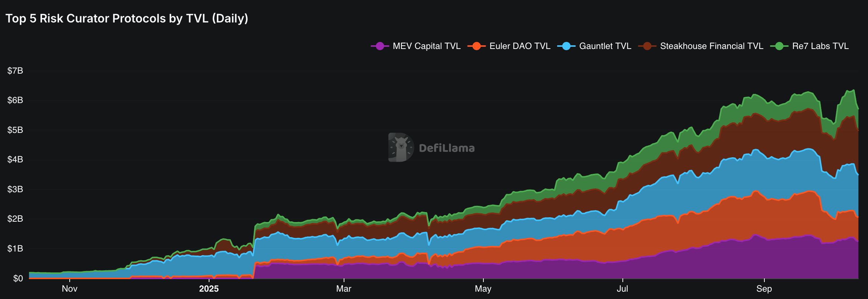Click the "Mar" x-axis tick label
This screenshot has height=299, width=868.
pos(344,289)
